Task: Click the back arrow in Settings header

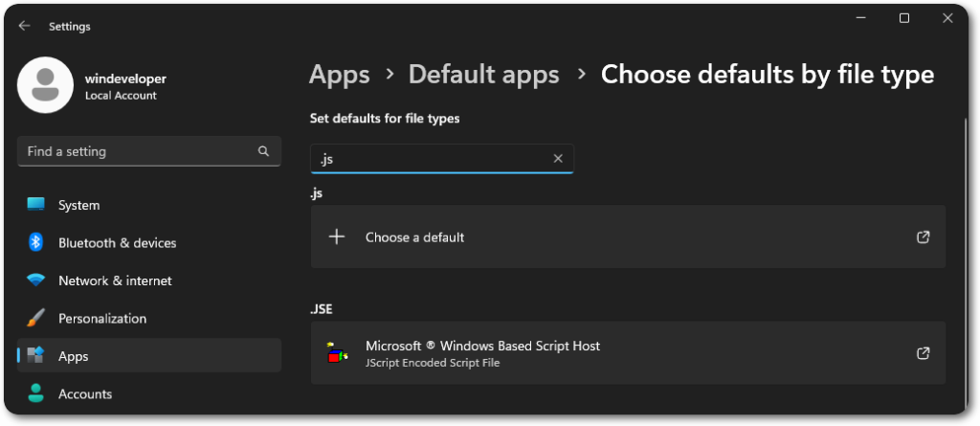Action: click(x=25, y=26)
